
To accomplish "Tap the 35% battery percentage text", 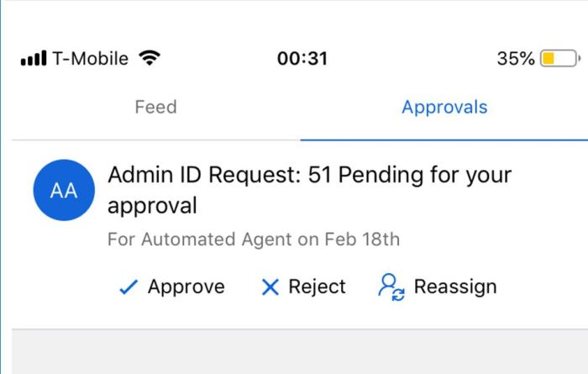I will [x=516, y=59].
